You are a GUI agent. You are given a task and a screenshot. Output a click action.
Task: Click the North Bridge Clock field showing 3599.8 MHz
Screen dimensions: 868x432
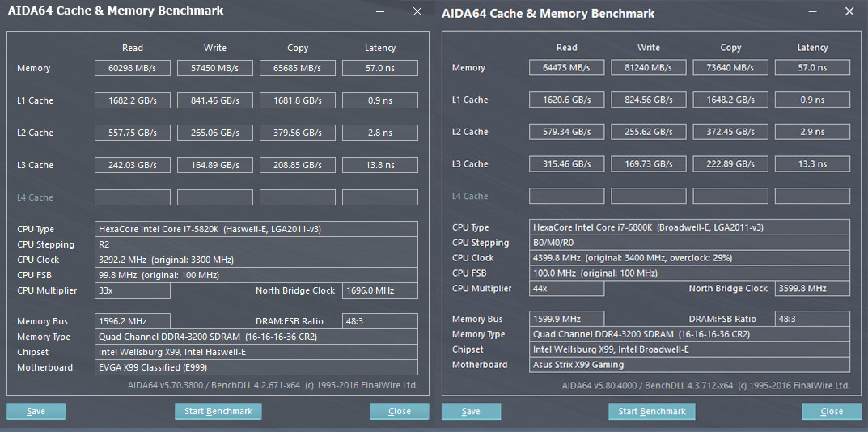pyautogui.click(x=812, y=289)
